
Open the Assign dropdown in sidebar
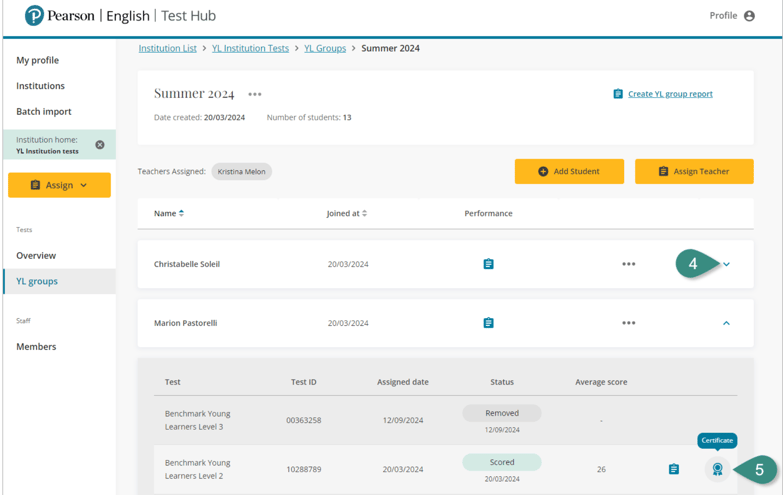[59, 185]
